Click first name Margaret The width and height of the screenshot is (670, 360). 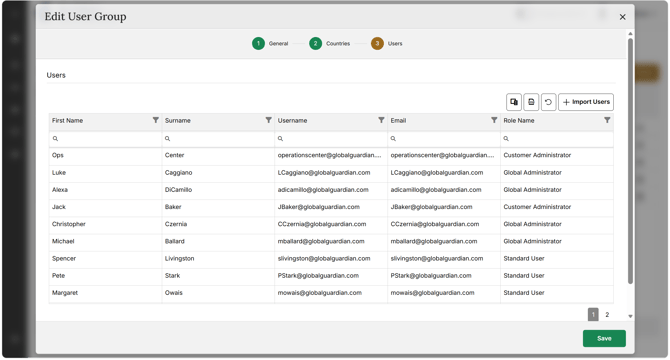[65, 293]
